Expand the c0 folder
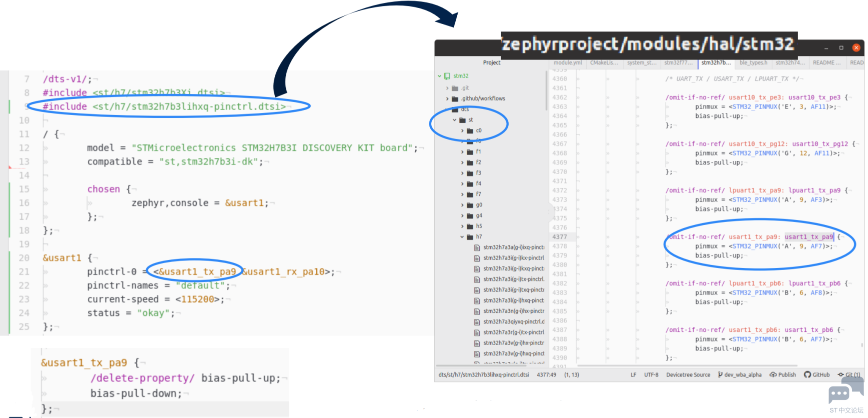 [x=462, y=130]
